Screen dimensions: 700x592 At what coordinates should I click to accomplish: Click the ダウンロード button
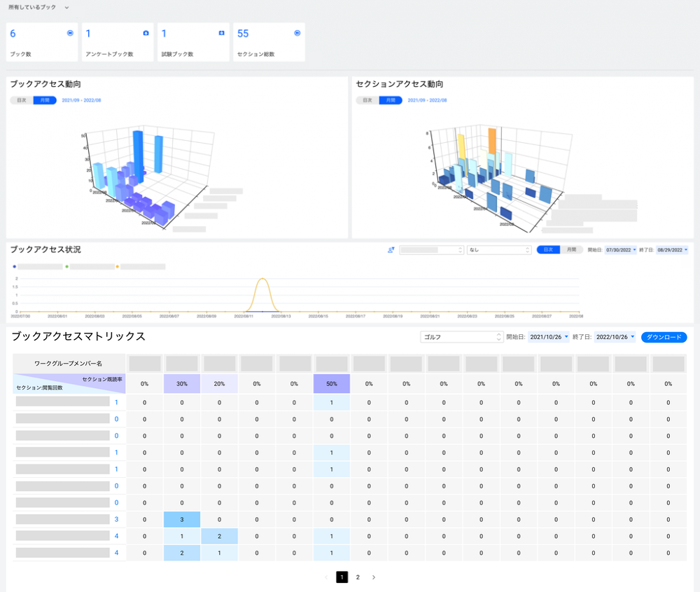tap(664, 337)
